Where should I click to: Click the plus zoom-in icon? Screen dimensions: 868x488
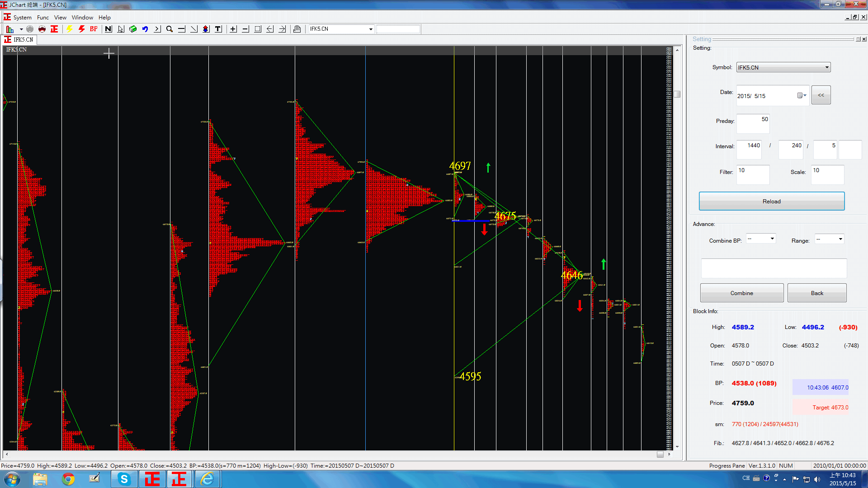233,29
